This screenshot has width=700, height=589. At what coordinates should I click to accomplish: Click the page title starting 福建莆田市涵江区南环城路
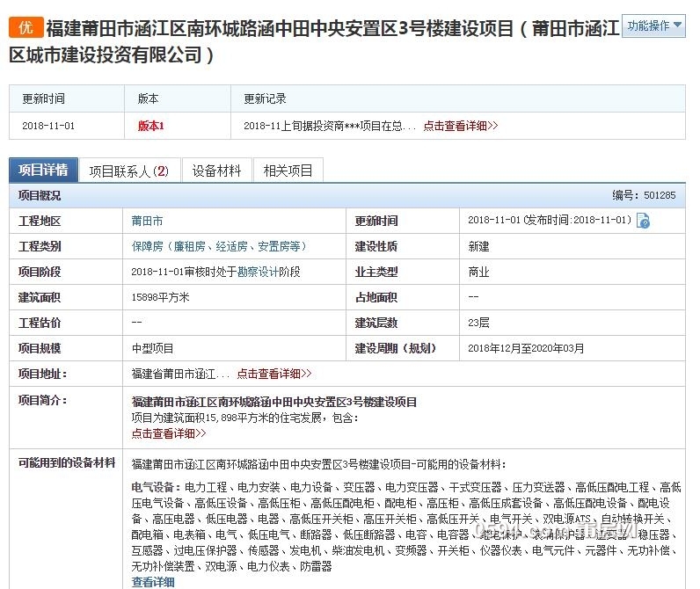click(314, 41)
